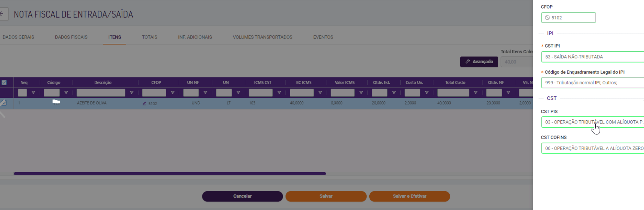Open the Valor ICMS column filter icon
This screenshot has width=644, height=210.
pyautogui.click(x=361, y=93)
